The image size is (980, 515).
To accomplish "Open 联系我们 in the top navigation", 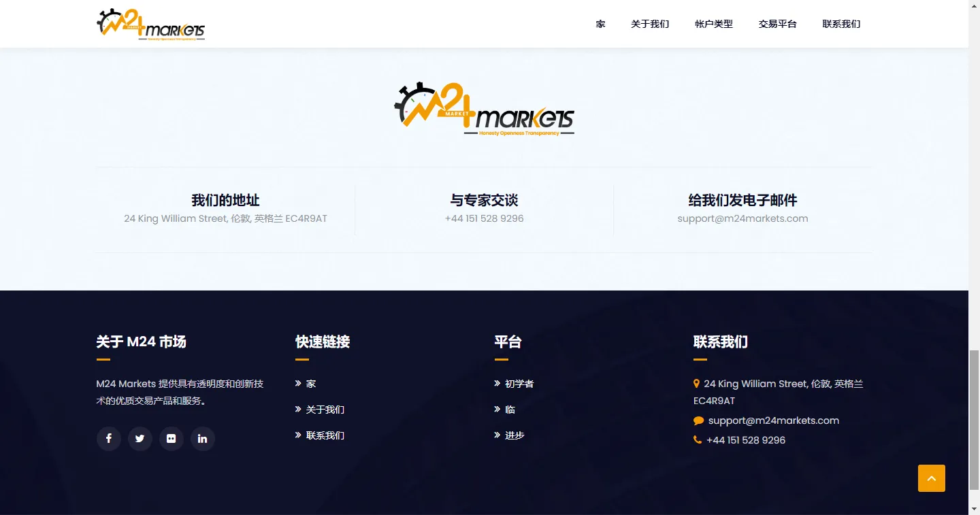I will pos(842,24).
